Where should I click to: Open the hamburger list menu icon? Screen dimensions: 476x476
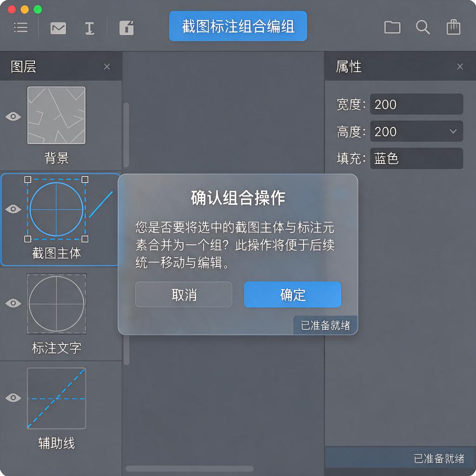click(x=20, y=27)
